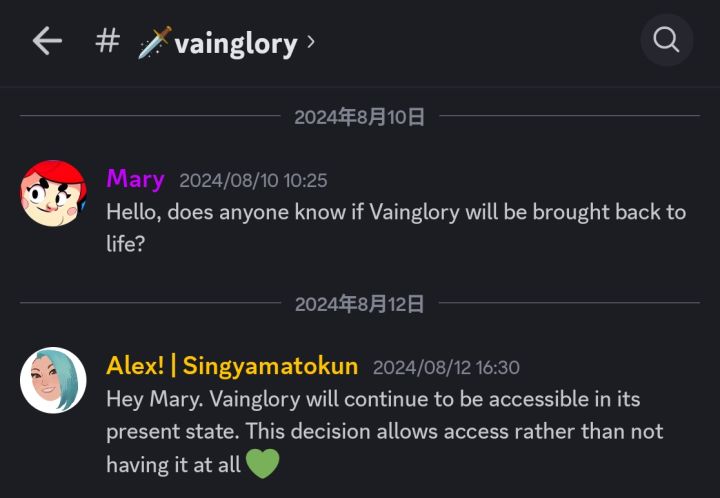The width and height of the screenshot is (720, 498).
Task: Open Mary's red-haired avatar
Action: [x=53, y=194]
